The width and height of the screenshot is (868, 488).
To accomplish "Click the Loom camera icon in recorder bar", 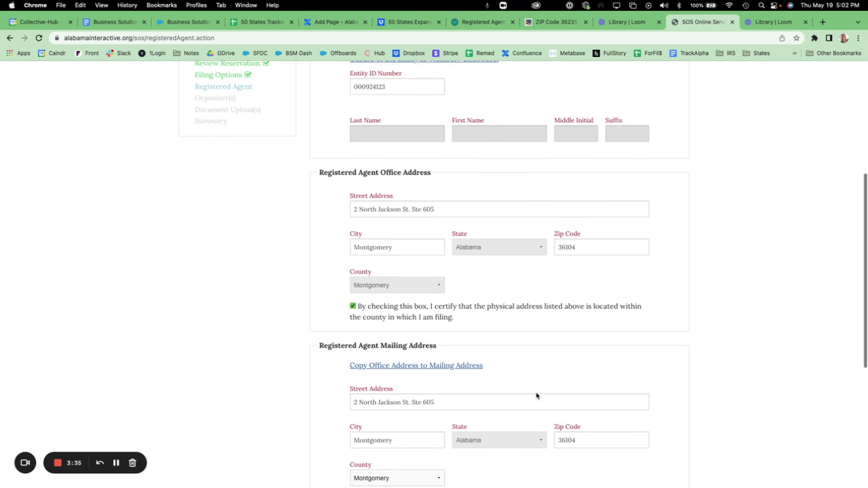I will tap(25, 463).
